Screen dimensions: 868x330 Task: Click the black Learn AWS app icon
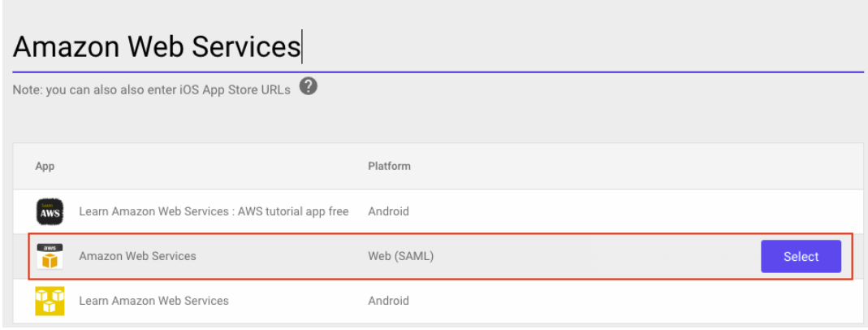pos(50,212)
